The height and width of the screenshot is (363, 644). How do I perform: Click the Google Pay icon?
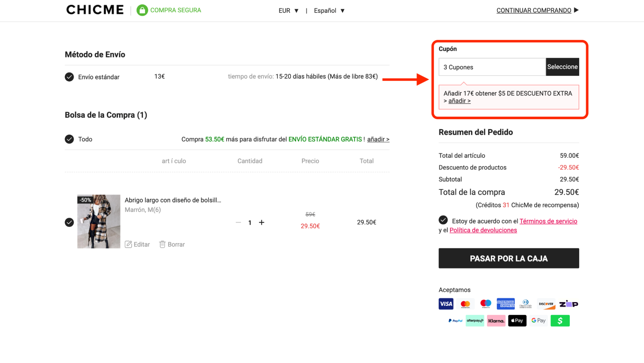pos(538,321)
